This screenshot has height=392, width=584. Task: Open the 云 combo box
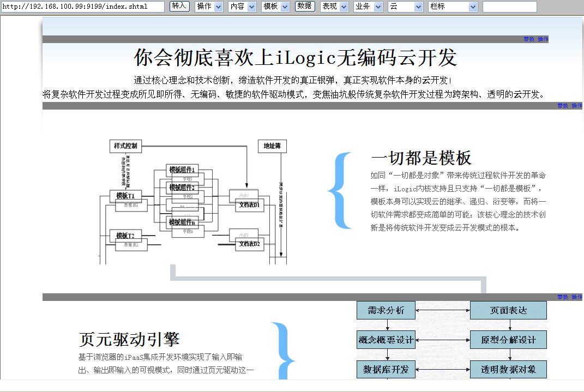tap(405, 7)
